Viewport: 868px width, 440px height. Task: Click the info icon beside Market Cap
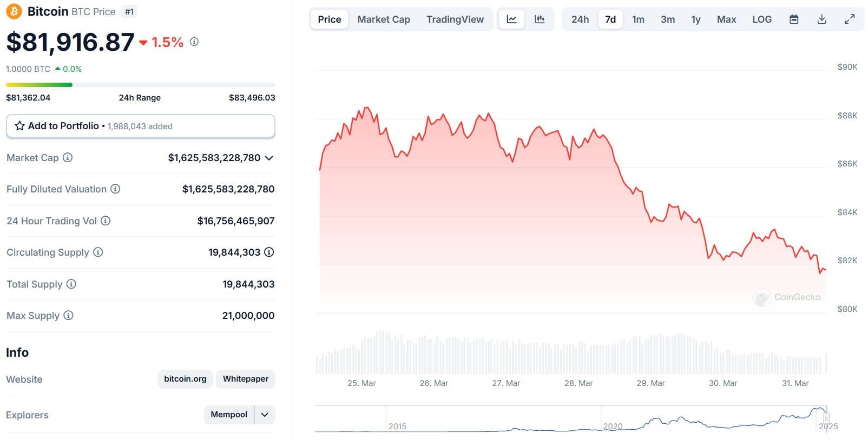[x=68, y=157]
